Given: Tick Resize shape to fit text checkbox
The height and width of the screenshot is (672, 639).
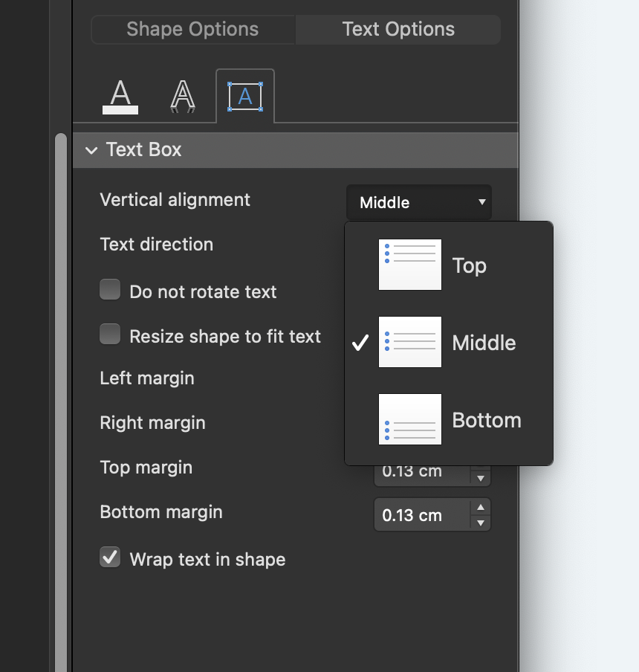Looking at the screenshot, I should pos(110,335).
